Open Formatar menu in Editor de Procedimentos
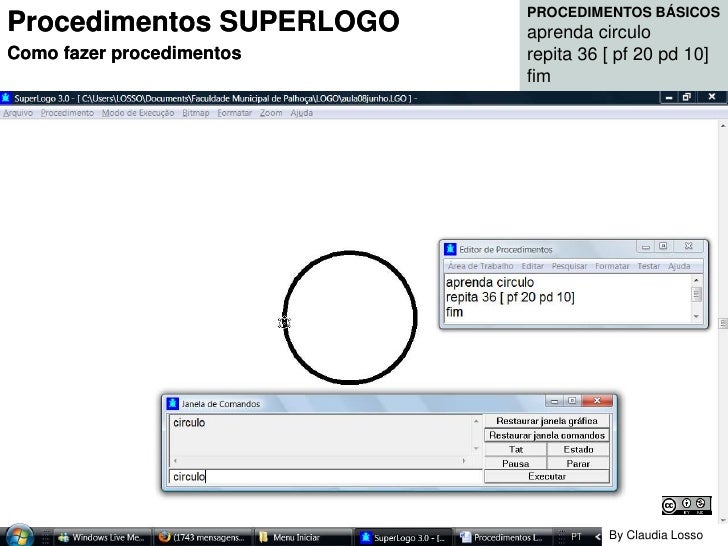The width and height of the screenshot is (728, 546). click(612, 266)
